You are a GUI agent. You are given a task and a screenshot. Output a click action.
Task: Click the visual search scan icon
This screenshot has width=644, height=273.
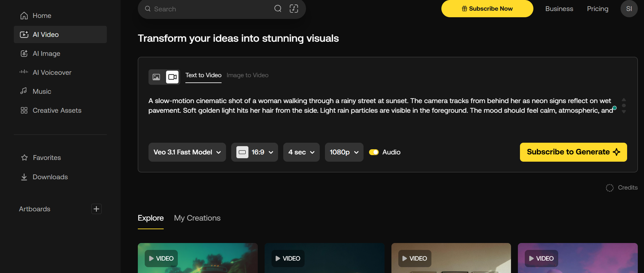[x=294, y=9]
